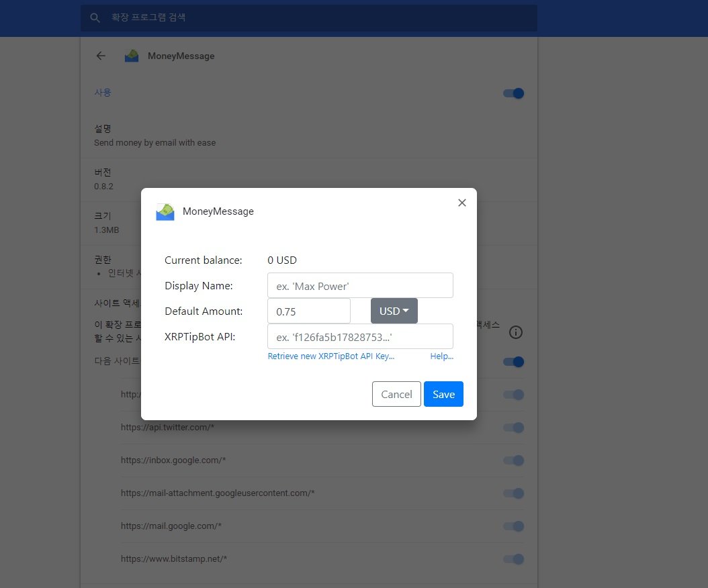Click Save in the dialog

443,394
